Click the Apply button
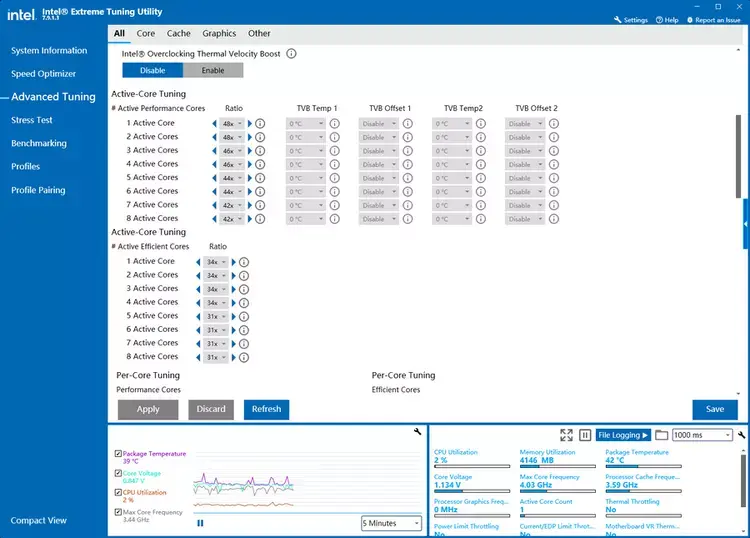Screen dimensions: 750x538 148,409
